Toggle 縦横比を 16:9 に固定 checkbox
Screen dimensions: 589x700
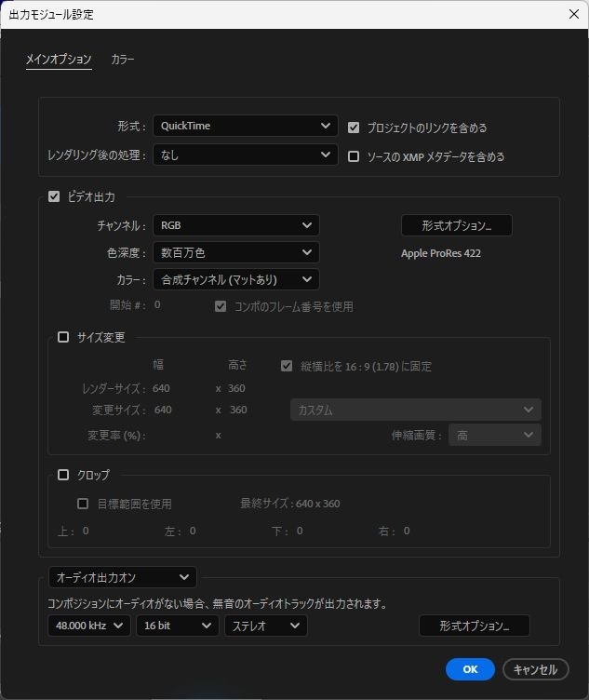tap(287, 367)
